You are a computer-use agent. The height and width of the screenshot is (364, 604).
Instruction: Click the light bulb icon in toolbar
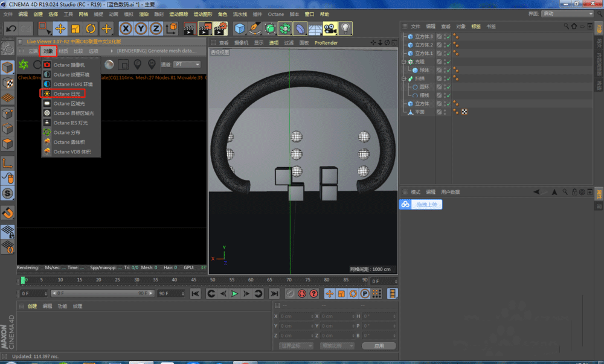pyautogui.click(x=345, y=28)
